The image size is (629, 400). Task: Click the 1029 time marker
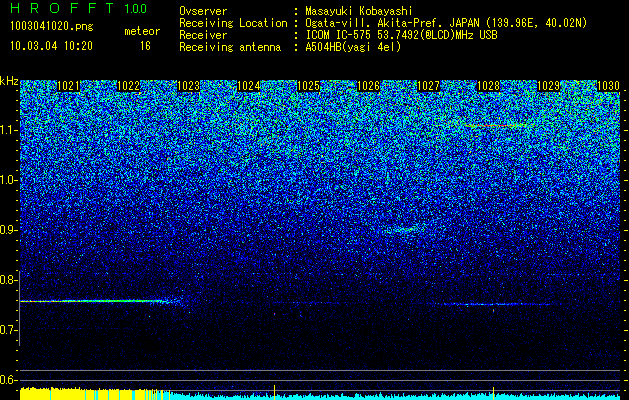click(x=548, y=86)
